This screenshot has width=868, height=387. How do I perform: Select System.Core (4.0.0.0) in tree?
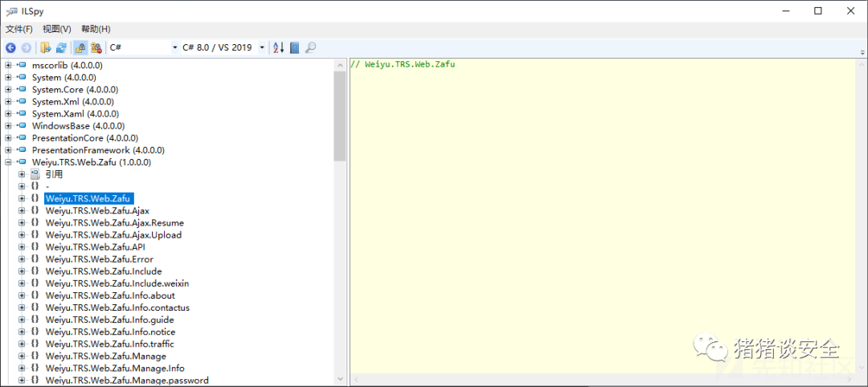(75, 90)
